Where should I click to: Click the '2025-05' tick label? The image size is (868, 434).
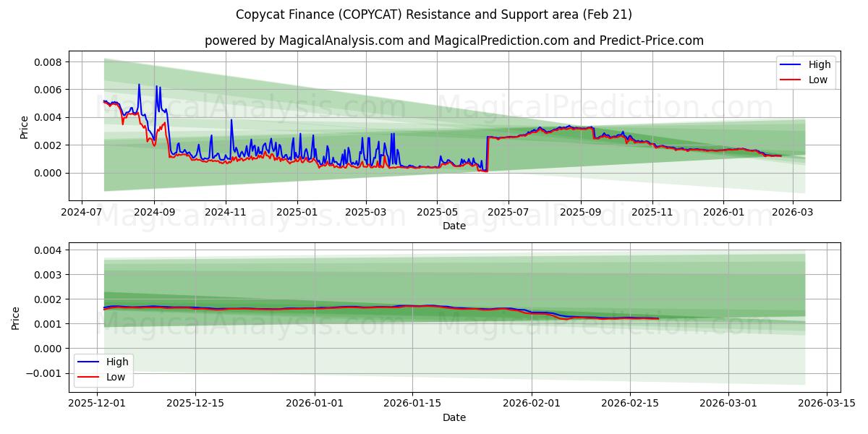(x=438, y=213)
